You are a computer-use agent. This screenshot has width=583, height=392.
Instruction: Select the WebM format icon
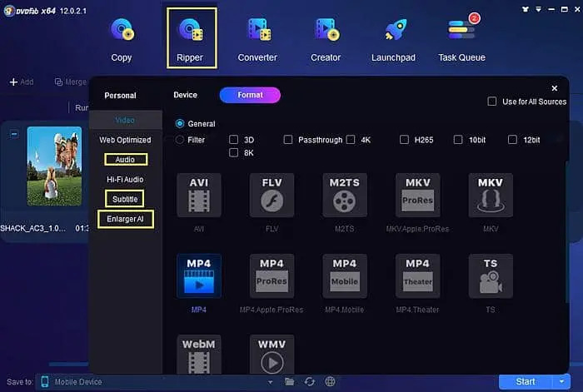point(199,355)
